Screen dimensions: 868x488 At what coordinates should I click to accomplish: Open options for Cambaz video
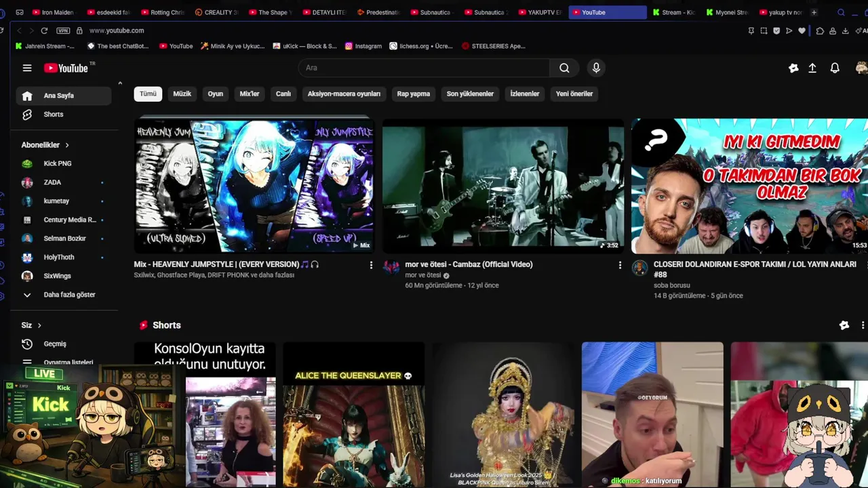click(620, 265)
